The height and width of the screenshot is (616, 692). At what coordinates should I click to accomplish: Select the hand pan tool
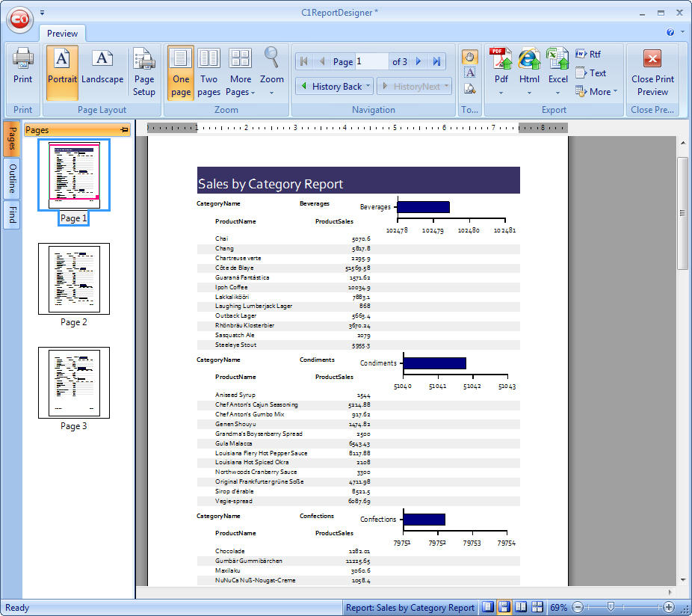point(470,56)
